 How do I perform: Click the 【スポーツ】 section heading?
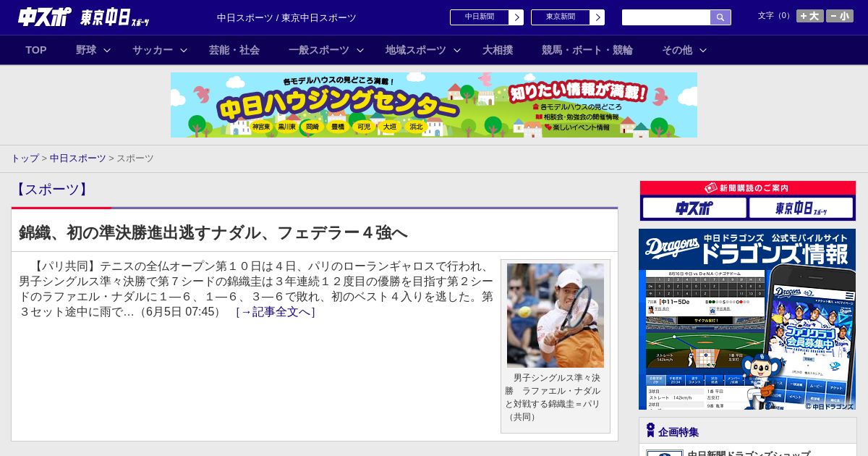tap(52, 190)
